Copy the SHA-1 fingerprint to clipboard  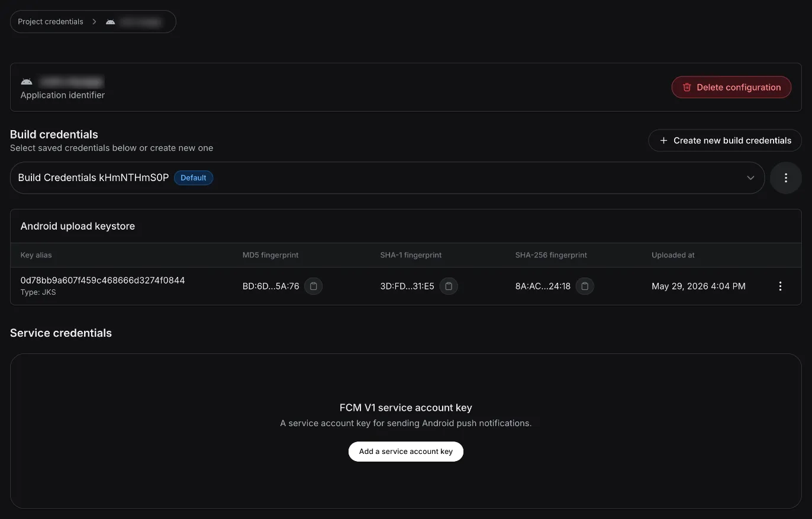[449, 286]
